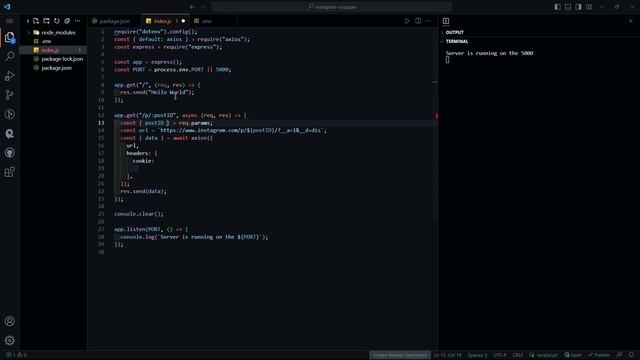
Task: Open the Accounts menu icon
Action: 9,321
